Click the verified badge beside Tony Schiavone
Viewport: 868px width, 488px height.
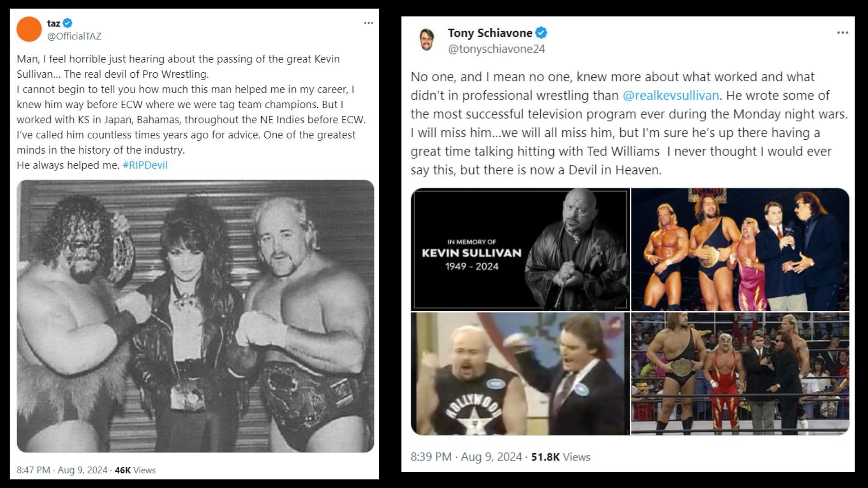pyautogui.click(x=541, y=33)
